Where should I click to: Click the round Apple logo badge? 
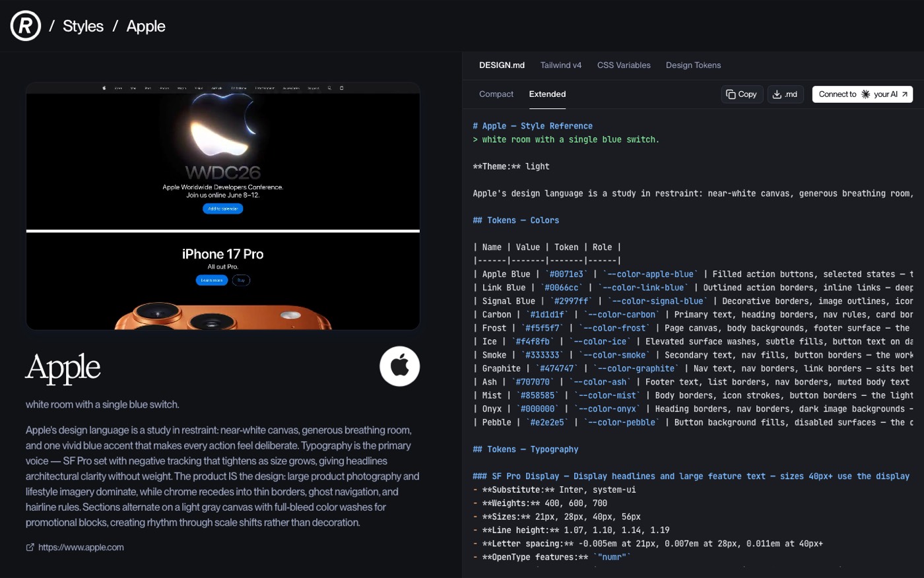[400, 366]
